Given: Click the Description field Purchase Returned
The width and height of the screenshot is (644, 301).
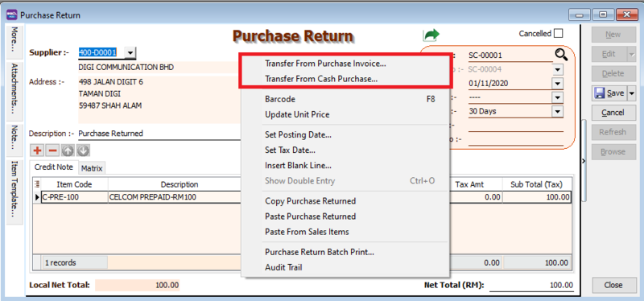Looking at the screenshot, I should pyautogui.click(x=159, y=134).
